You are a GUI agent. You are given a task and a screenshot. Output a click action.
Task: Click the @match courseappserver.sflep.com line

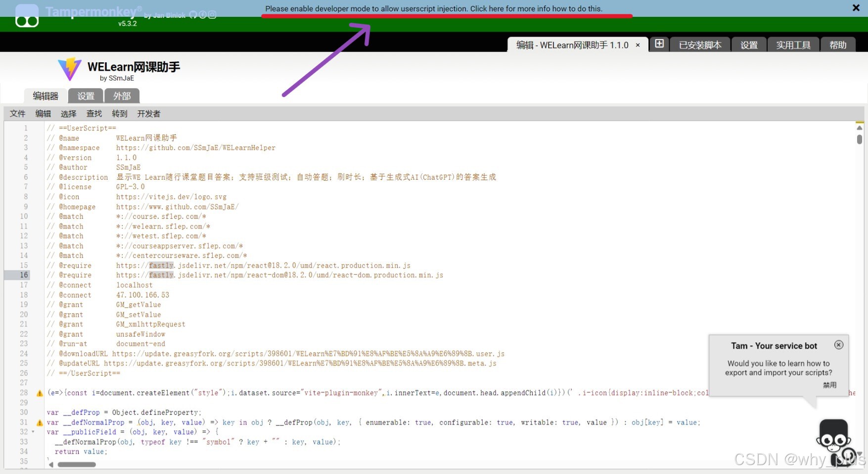145,246
